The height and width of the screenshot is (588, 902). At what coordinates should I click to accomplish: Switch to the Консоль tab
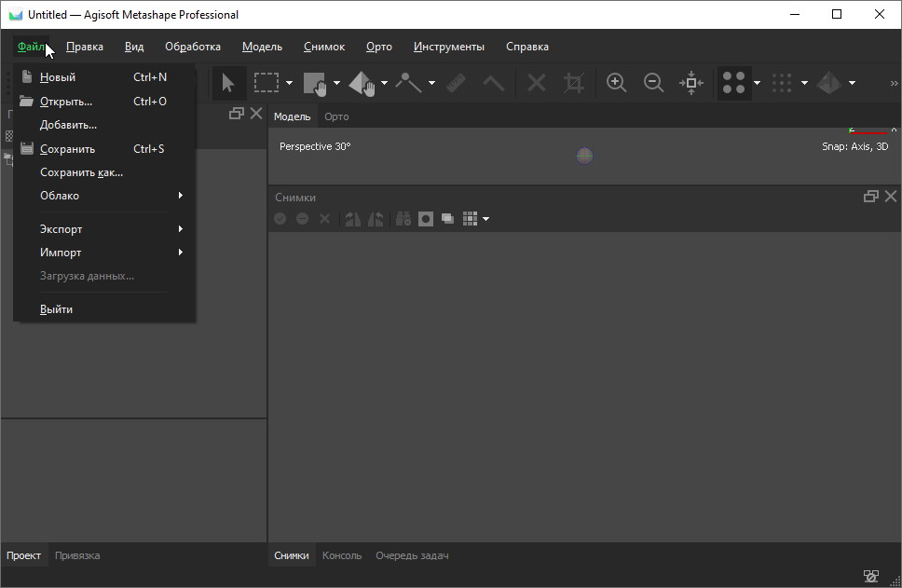[342, 555]
